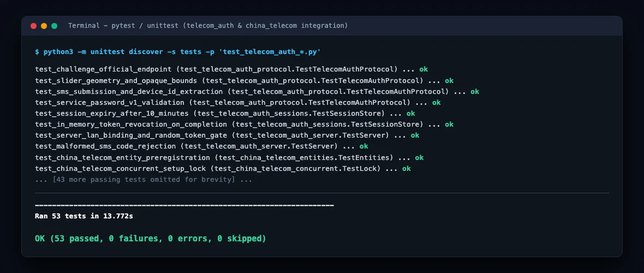
Task: Click the terminal title text
Action: [208, 26]
